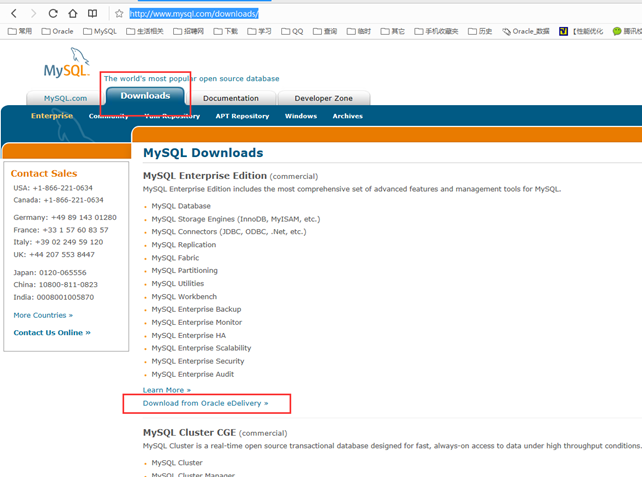Click the MySQL Enterprise Edition heading
The image size is (642, 477).
205,176
